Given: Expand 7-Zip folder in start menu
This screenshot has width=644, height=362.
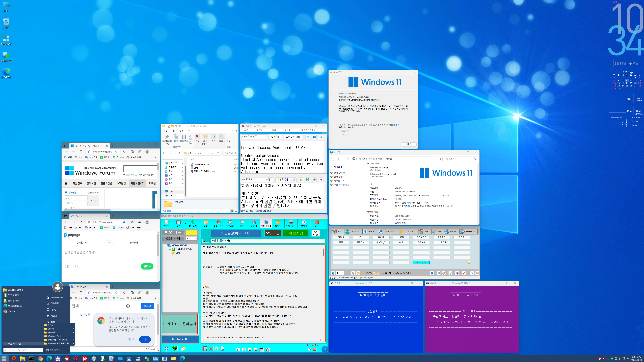Looking at the screenshot, I should [59, 325].
